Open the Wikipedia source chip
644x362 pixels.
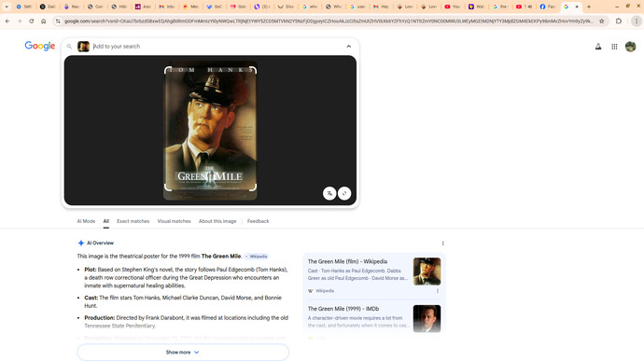[x=257, y=257]
